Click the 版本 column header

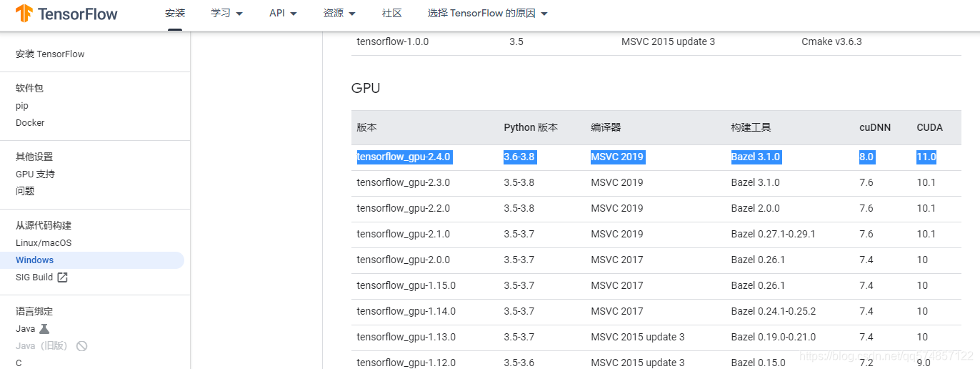coord(366,127)
